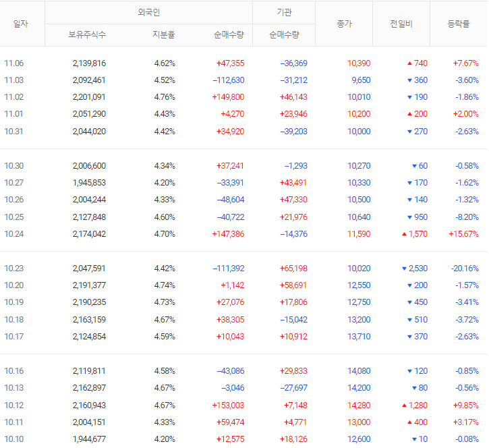
Task: Click the 지분율 column header
Action: coord(164,34)
